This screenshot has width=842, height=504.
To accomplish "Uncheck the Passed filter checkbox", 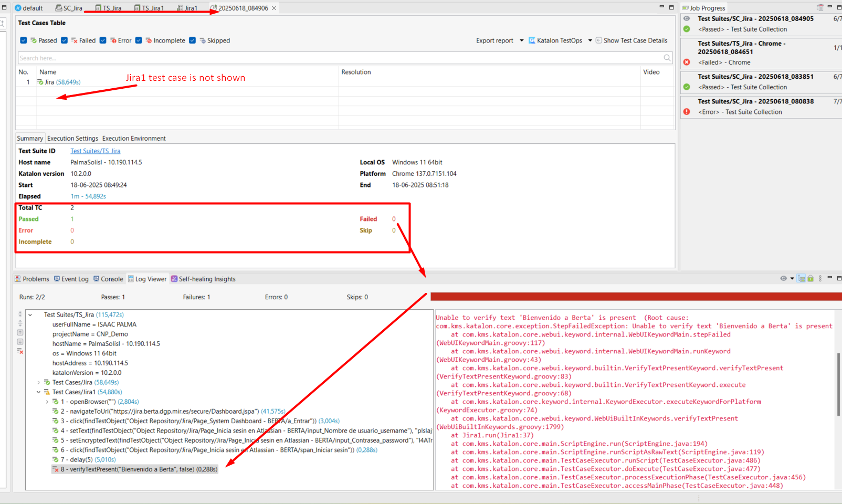I will (x=23, y=40).
